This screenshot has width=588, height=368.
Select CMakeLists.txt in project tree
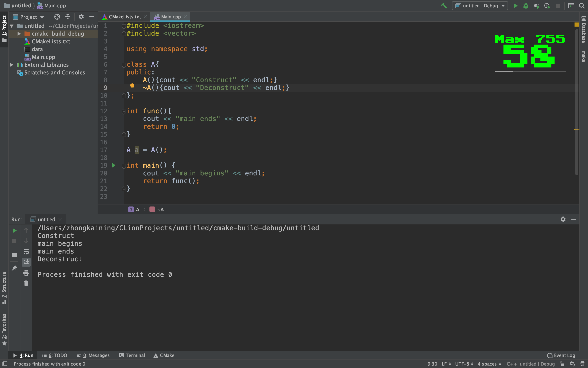click(51, 41)
